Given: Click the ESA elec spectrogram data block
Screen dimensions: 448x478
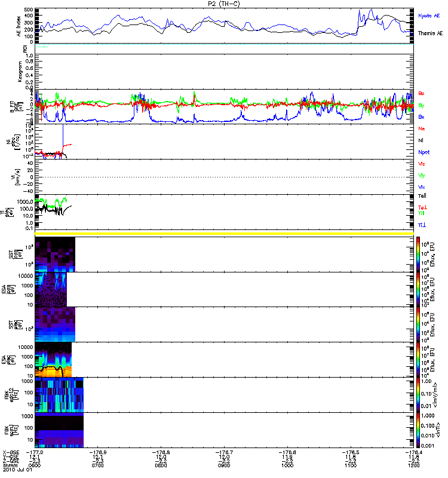Looking at the screenshot, I should click(x=53, y=360).
